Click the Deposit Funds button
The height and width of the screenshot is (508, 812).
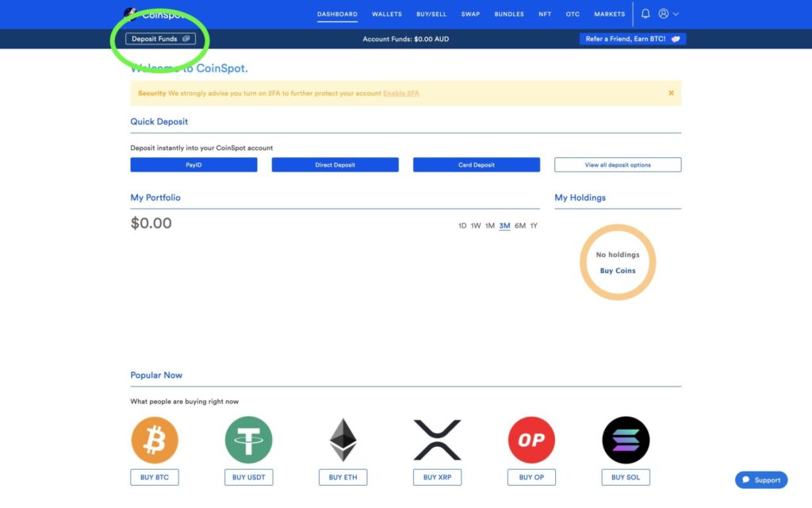160,39
